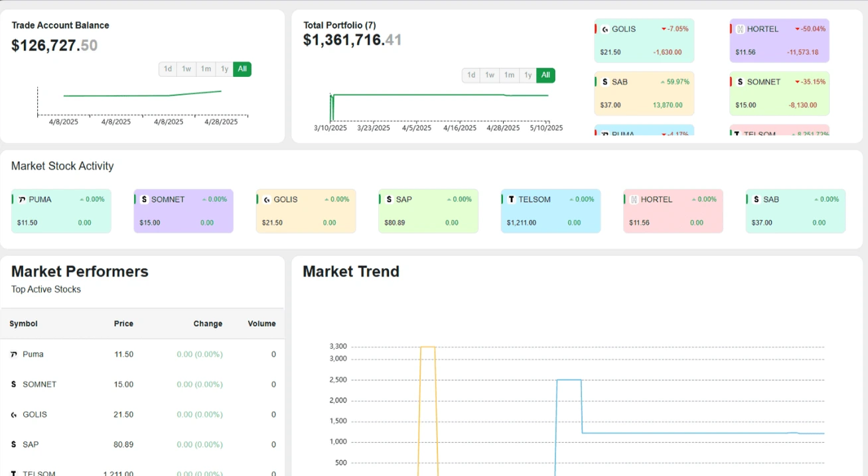Click GOLIS logo in Total Portfolio card
The width and height of the screenshot is (868, 476).
click(x=605, y=29)
